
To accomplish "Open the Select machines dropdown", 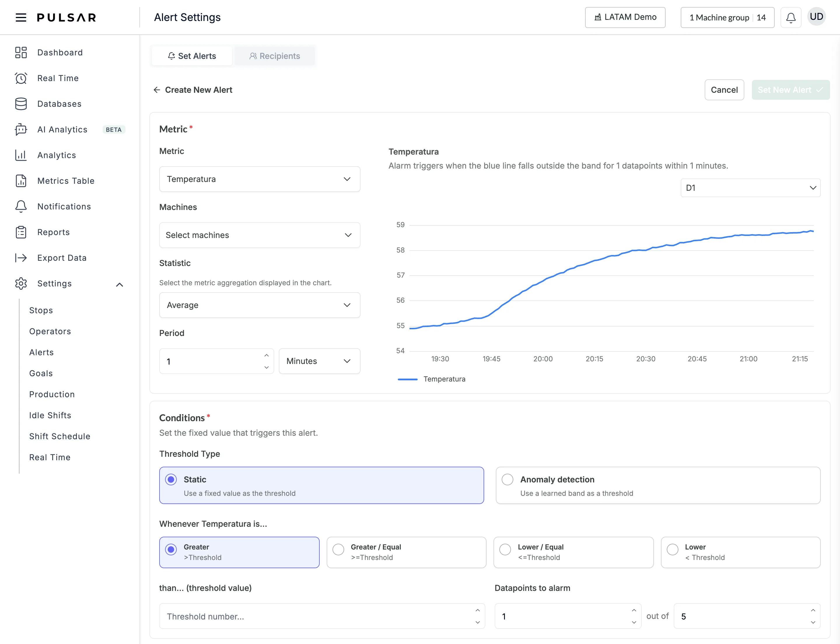I will [260, 235].
